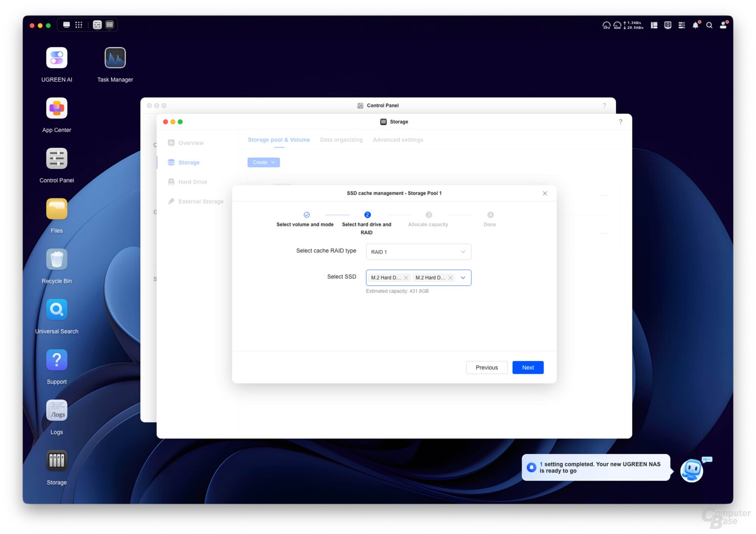Open help in the Control Panel window
Screen dimensions: 756x534
click(x=604, y=105)
